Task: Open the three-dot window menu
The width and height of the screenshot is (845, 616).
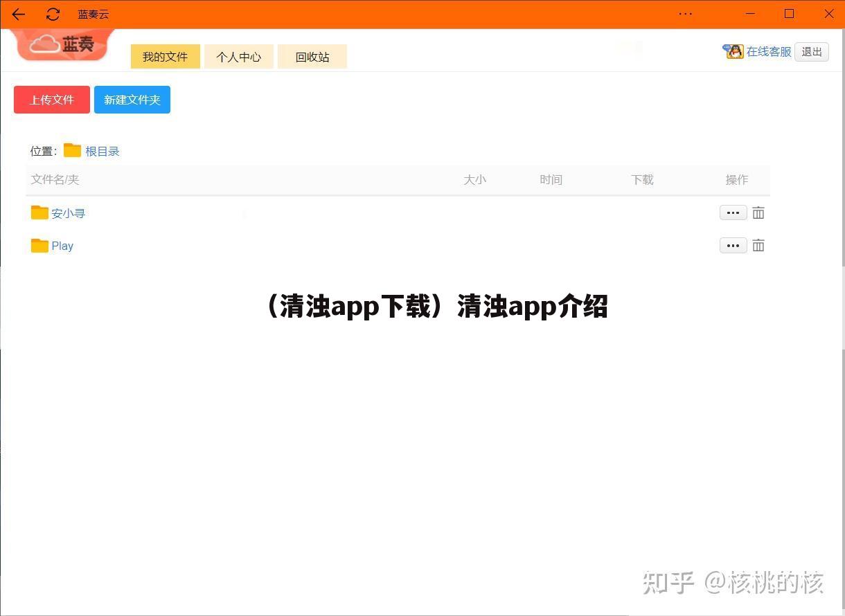Action: point(686,14)
